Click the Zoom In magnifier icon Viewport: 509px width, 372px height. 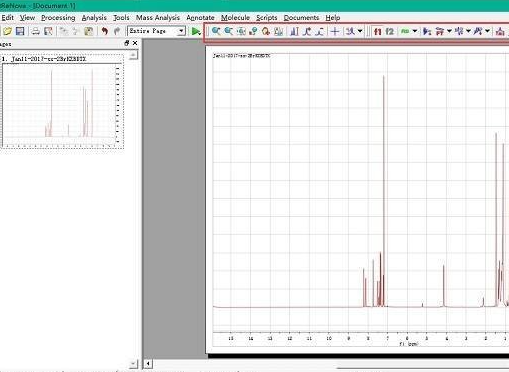click(216, 31)
